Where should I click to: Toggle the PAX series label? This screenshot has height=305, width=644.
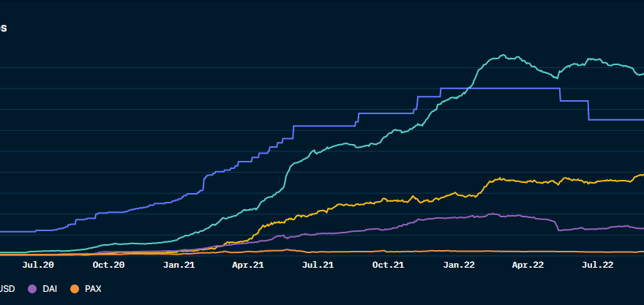pos(93,289)
